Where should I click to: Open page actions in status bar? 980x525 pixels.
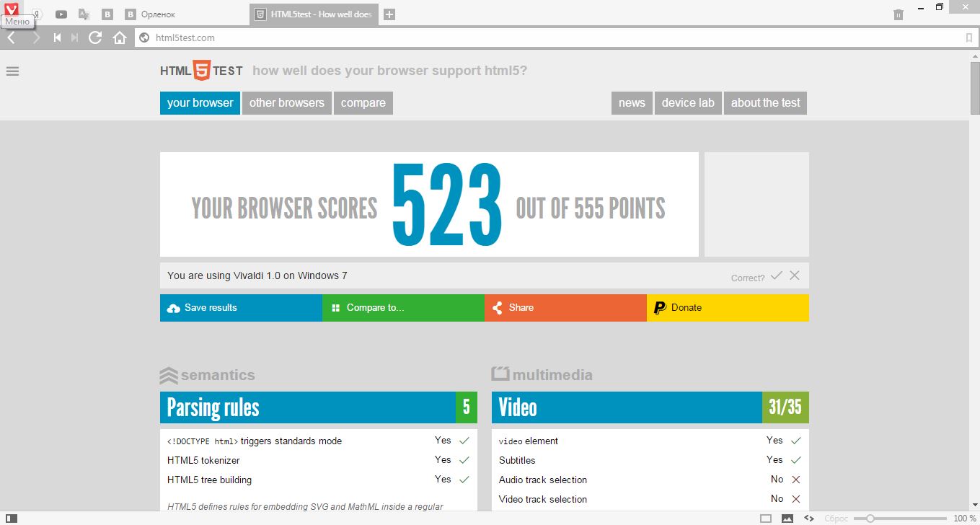pos(809,519)
